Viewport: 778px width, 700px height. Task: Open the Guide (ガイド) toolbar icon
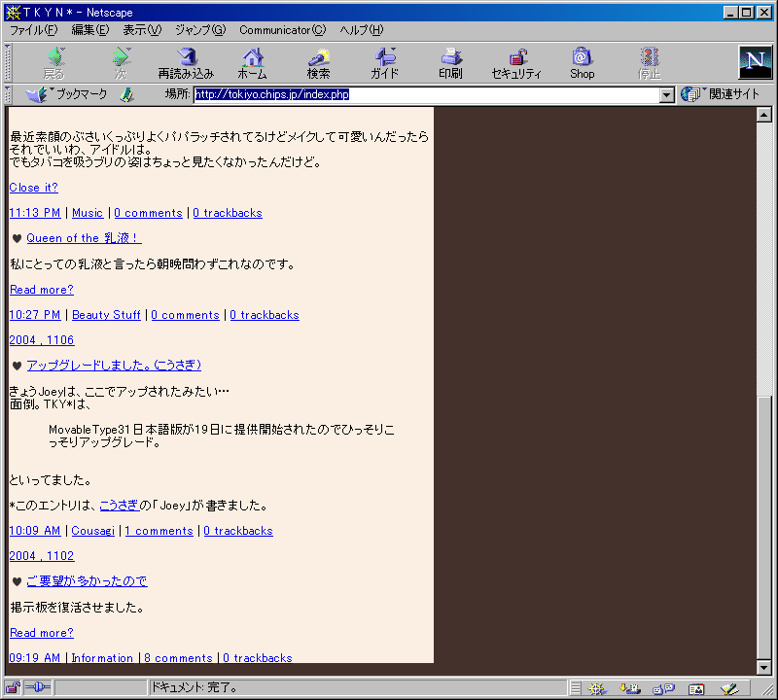(x=384, y=63)
